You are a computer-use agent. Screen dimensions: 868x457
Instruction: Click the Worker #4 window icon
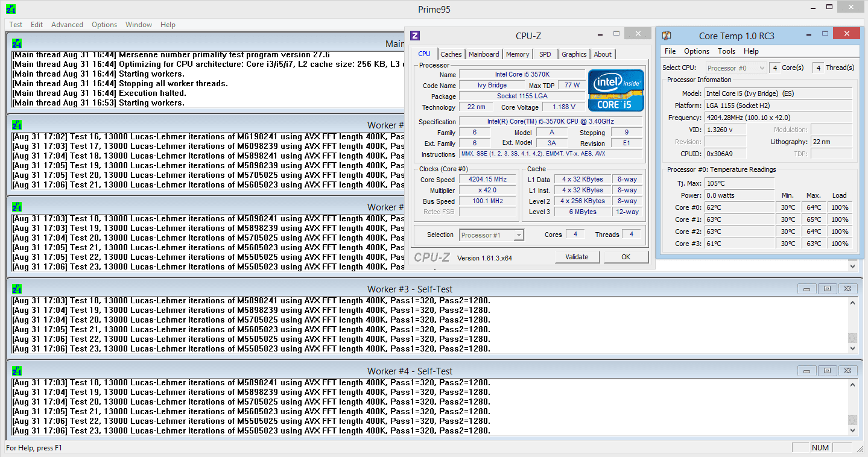coord(17,371)
